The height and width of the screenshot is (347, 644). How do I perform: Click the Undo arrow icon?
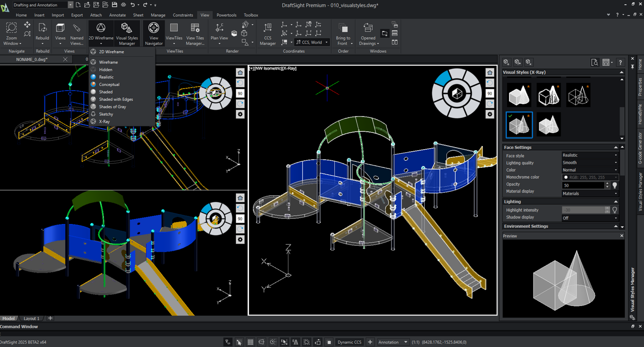point(133,5)
